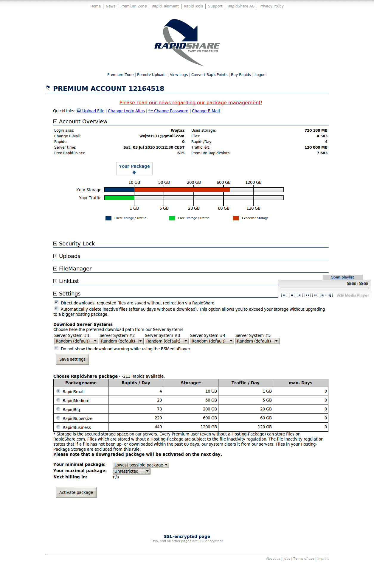Screen dimensions: 374x588
Task: Toggle the Direct downloads checkbox
Action: point(56,302)
